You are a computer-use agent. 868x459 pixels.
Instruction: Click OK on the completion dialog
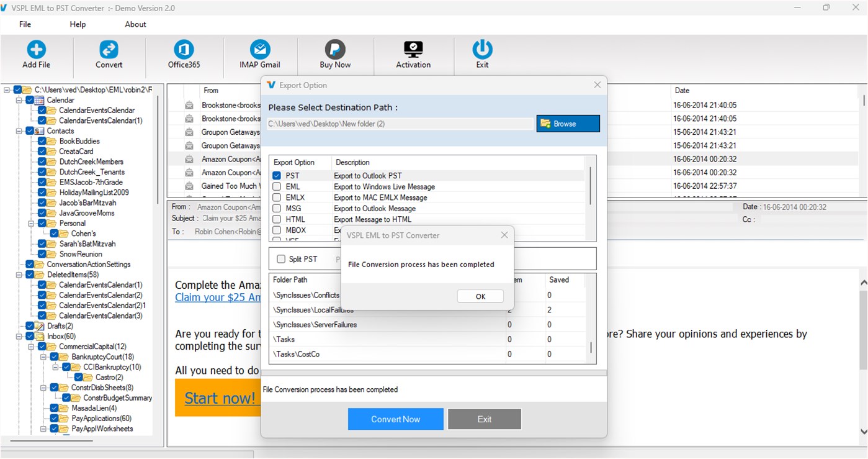(480, 296)
